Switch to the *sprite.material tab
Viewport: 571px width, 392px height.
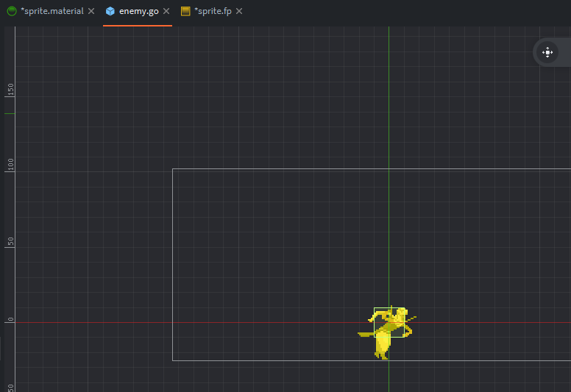click(x=52, y=11)
